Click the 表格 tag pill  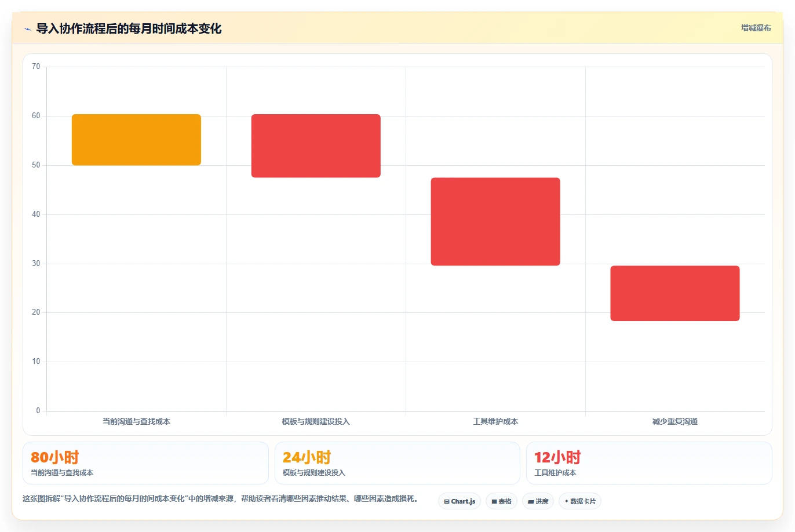pos(501,501)
